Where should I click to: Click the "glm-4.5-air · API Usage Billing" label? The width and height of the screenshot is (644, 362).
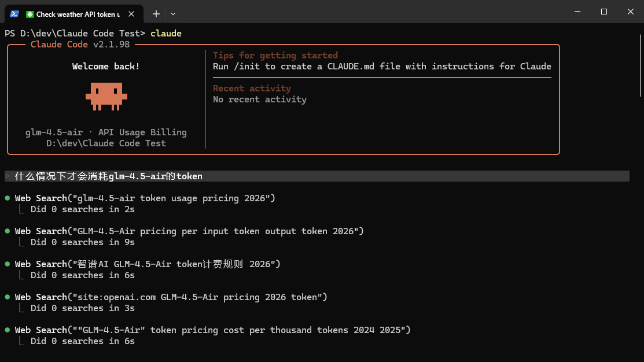(106, 132)
